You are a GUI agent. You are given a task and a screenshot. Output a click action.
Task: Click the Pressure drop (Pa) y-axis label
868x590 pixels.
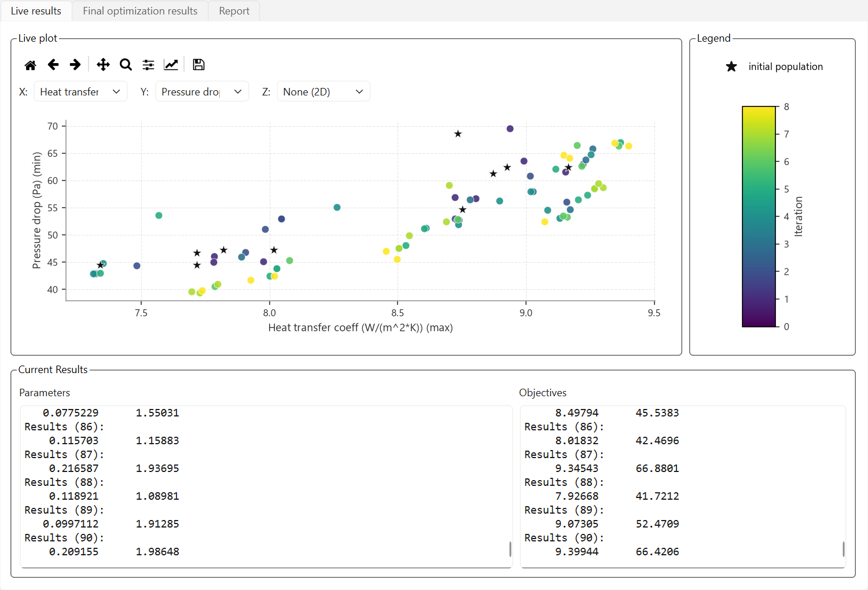coord(37,210)
